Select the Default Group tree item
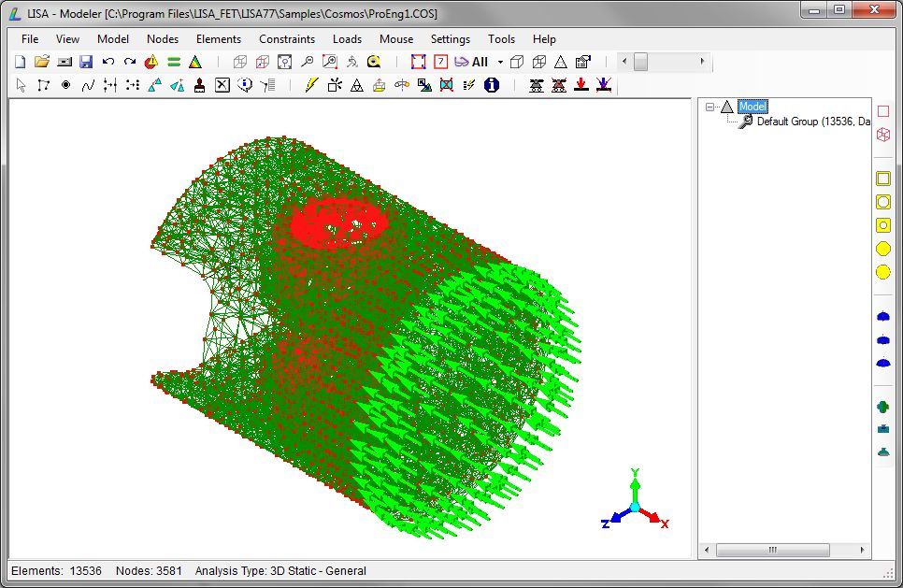This screenshot has width=903, height=588. click(x=813, y=122)
